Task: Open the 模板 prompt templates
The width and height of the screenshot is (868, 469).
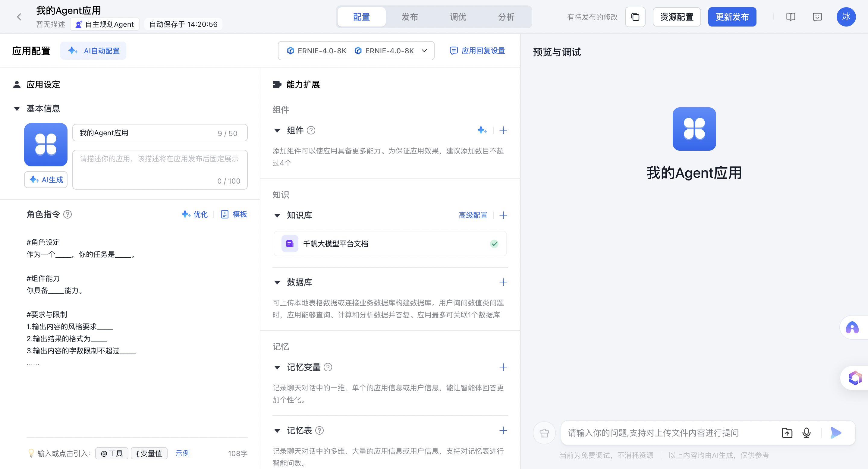Action: click(x=234, y=214)
